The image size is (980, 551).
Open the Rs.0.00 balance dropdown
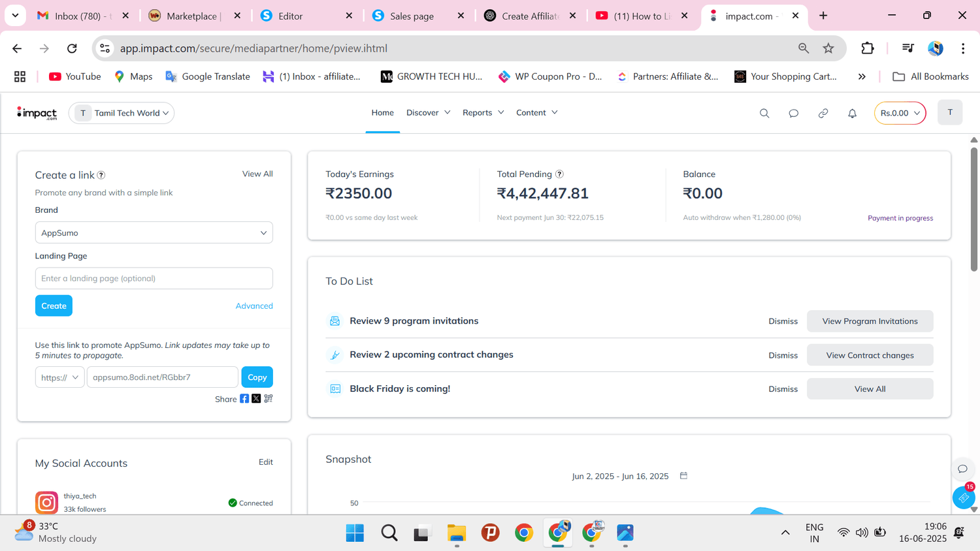900,113
